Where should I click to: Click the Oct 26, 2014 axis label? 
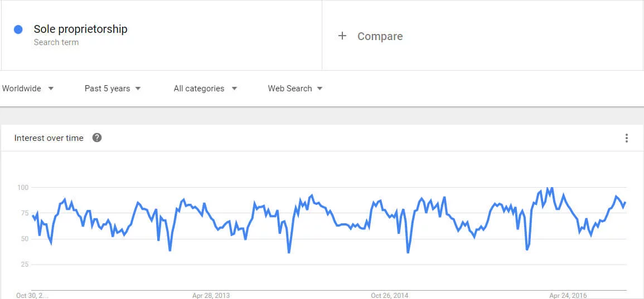390,295
